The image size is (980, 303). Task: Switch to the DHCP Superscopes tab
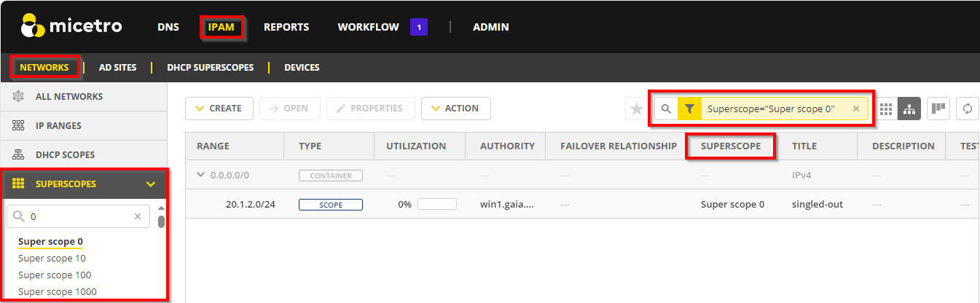(x=210, y=68)
